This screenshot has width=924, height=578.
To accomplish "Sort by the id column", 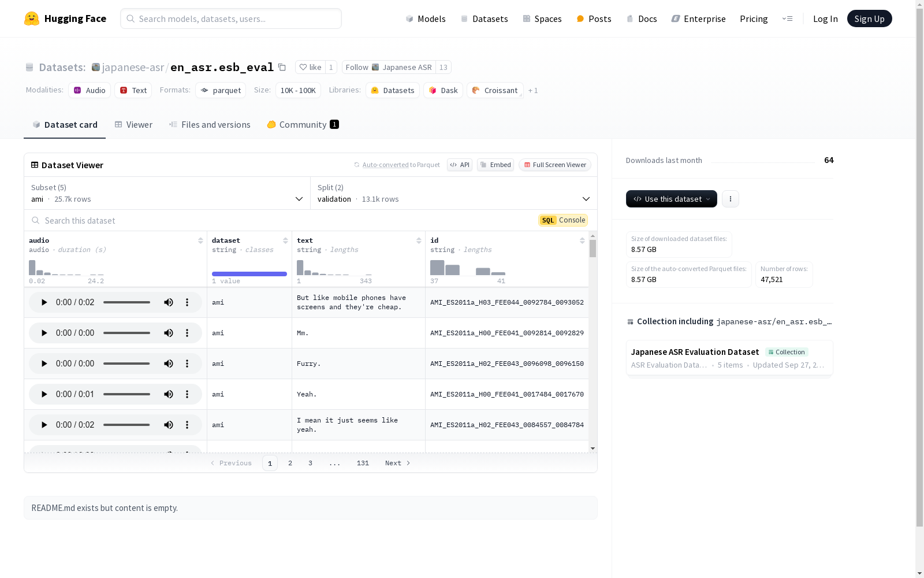I will pos(582,240).
